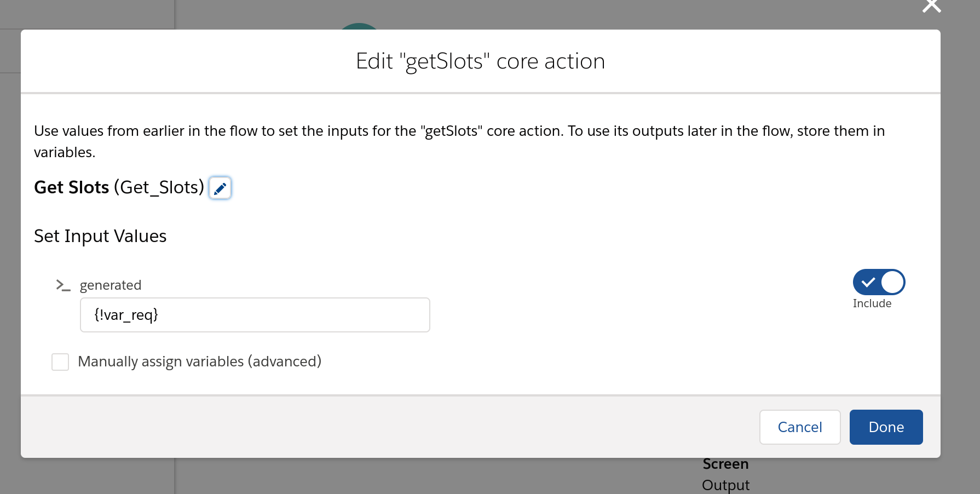Click the Set Input Values heading

pos(100,236)
